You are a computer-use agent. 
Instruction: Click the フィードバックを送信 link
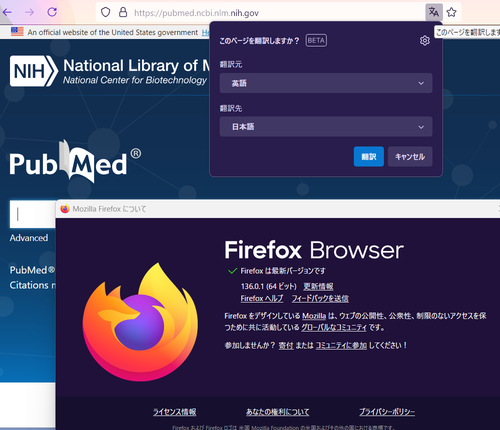click(320, 298)
